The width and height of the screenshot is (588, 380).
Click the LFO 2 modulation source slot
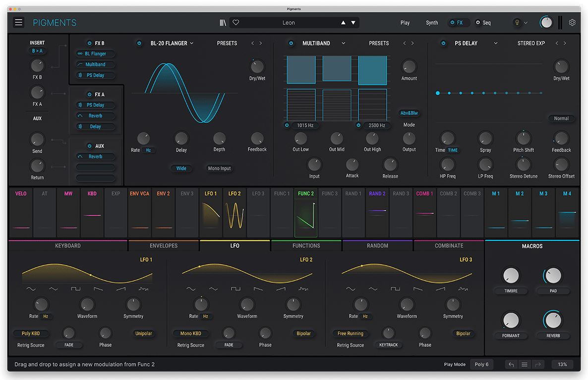(x=235, y=213)
